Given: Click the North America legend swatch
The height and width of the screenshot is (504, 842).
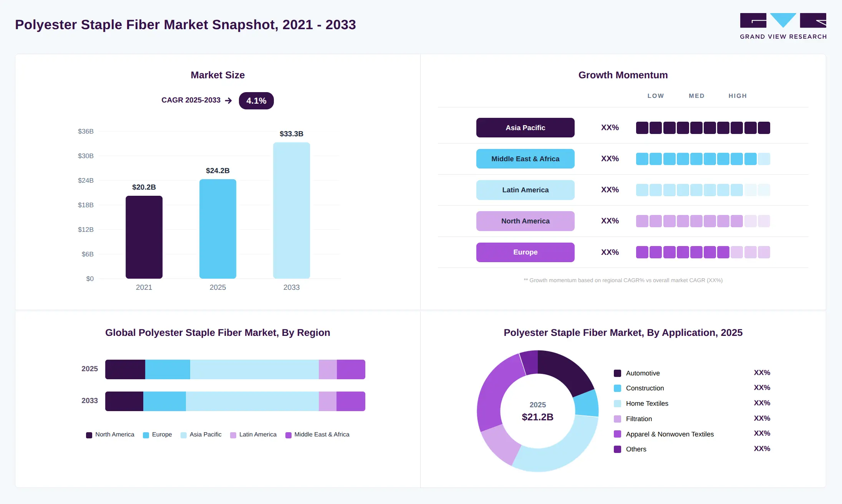Looking at the screenshot, I should click(x=89, y=435).
